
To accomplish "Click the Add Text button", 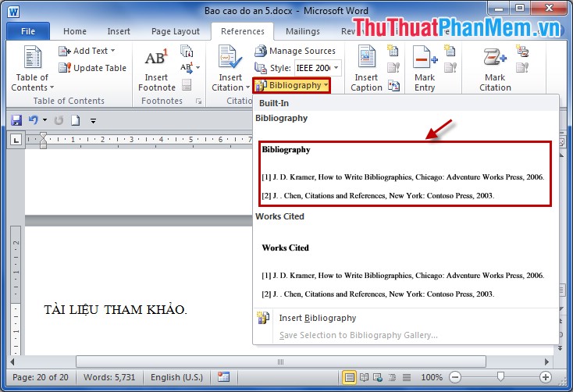I will point(87,51).
